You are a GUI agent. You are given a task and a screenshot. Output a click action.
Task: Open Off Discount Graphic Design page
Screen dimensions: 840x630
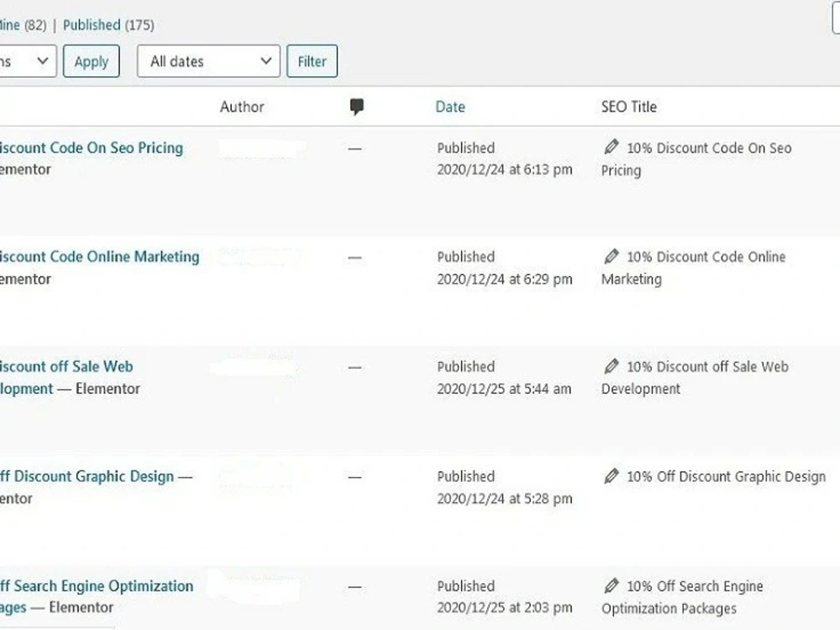87,476
